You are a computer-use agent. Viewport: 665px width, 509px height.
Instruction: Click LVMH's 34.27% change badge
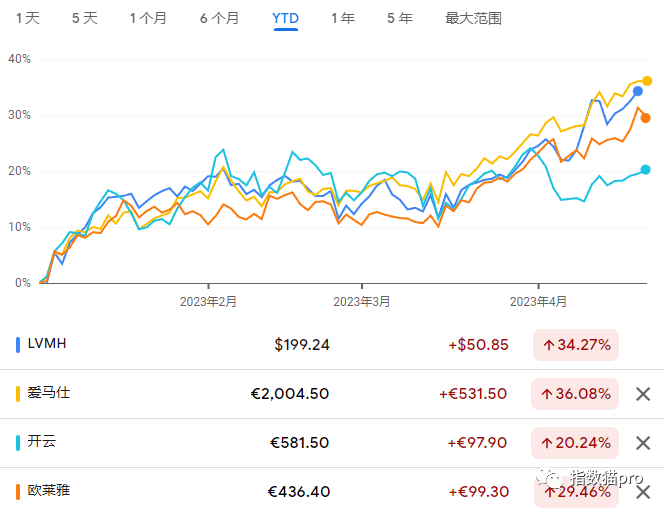point(575,345)
